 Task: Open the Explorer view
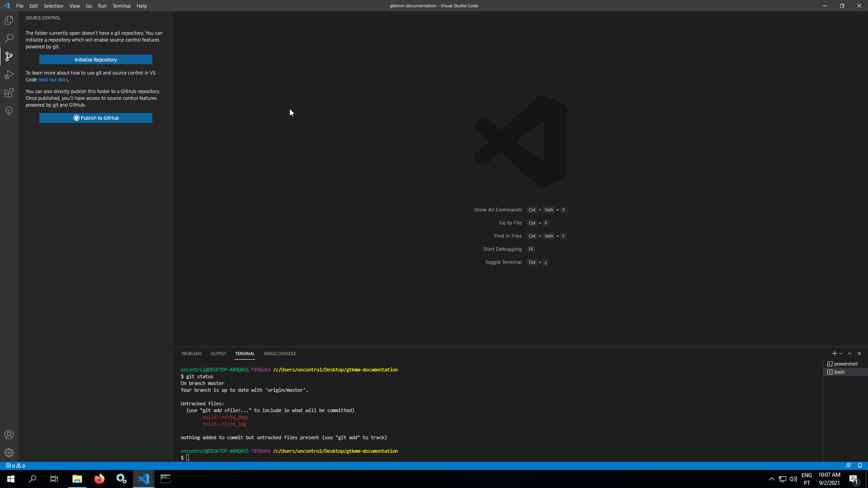[9, 20]
